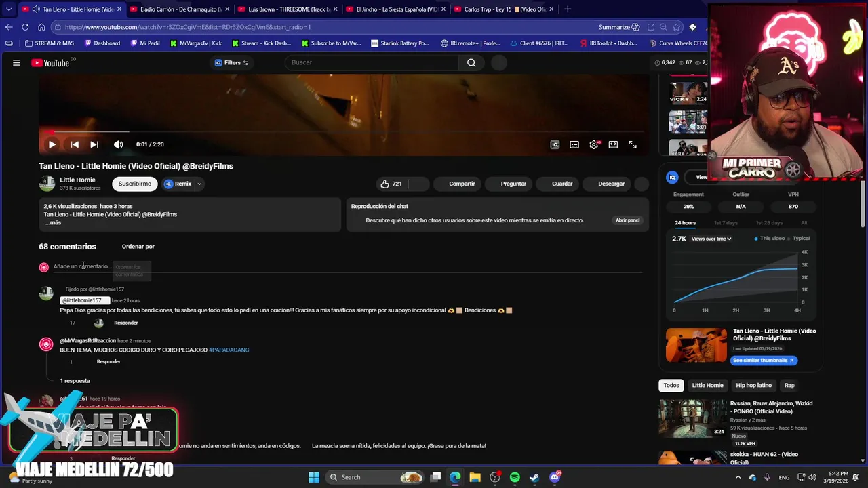Open vidIQ Filters button
This screenshot has width=868, height=488.
tap(231, 63)
